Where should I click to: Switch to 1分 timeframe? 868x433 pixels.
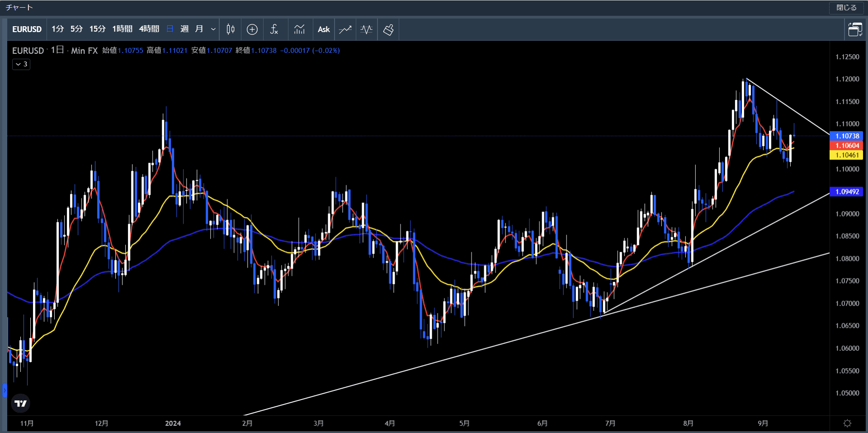57,29
